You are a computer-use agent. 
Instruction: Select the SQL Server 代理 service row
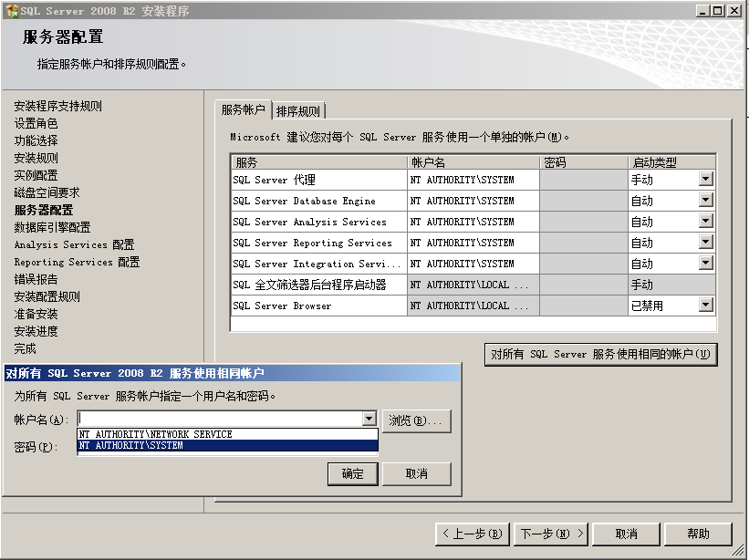tap(319, 180)
